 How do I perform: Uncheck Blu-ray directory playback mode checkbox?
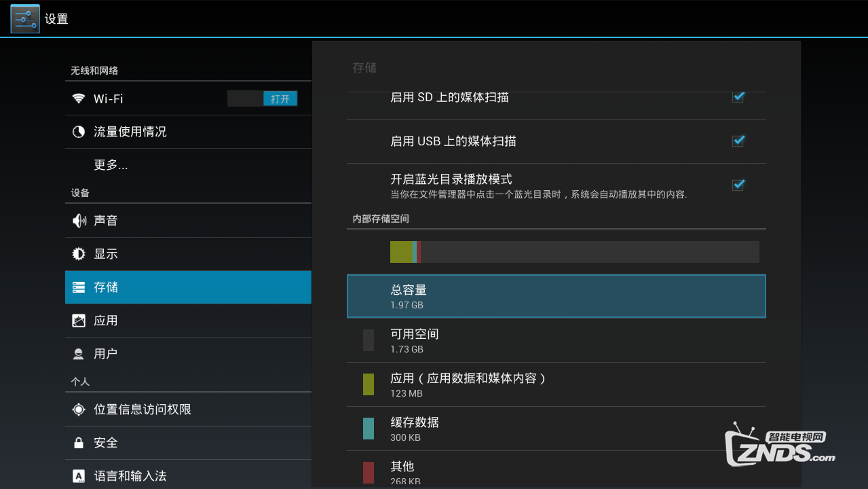[x=738, y=185]
